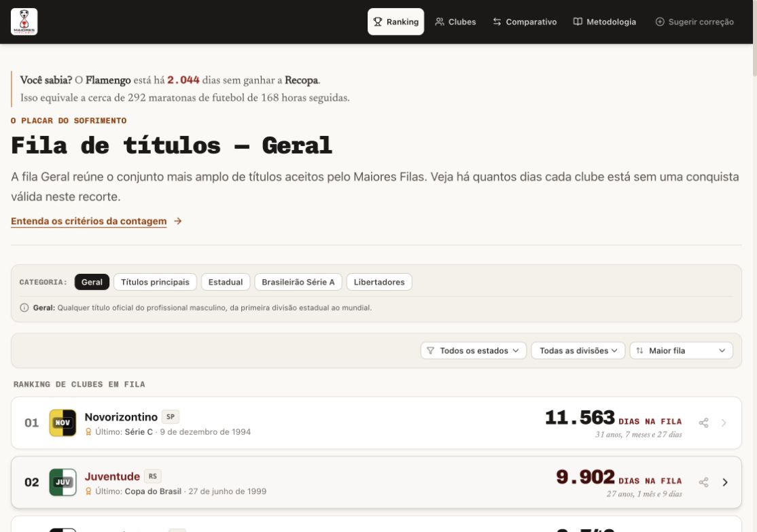
Task: Click the Juventude club badge
Action: click(x=63, y=482)
